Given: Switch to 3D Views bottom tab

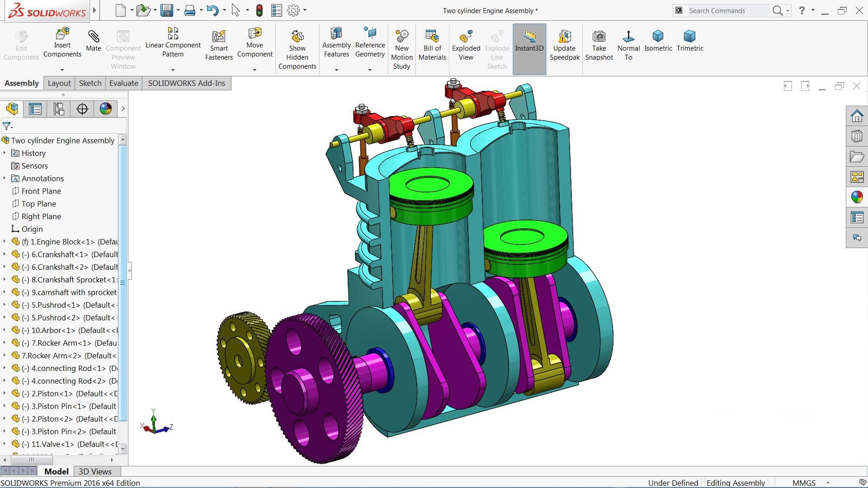Looking at the screenshot, I should pyautogui.click(x=95, y=471).
